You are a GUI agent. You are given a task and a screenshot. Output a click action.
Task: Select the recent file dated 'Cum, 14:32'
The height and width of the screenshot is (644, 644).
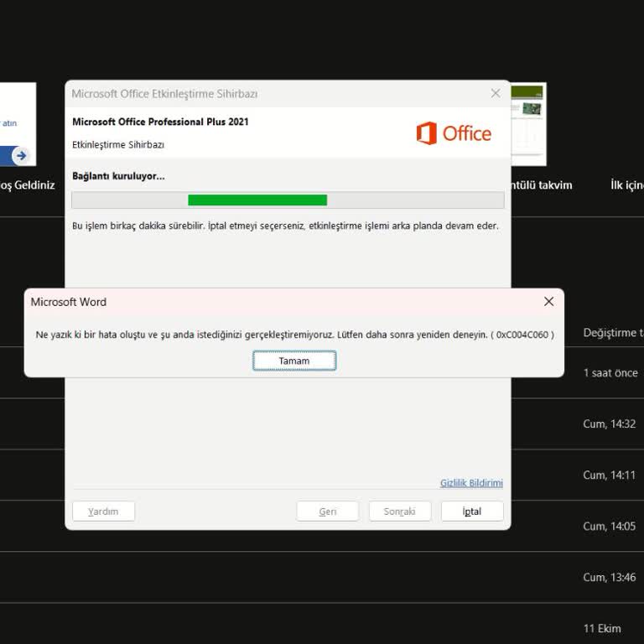(x=609, y=423)
